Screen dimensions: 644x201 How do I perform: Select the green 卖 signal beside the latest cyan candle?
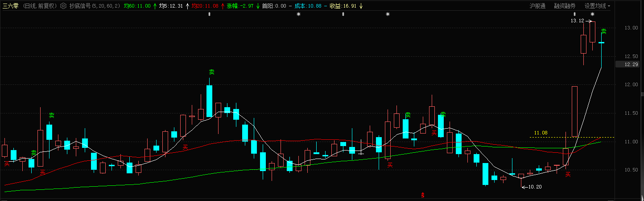pos(603,32)
